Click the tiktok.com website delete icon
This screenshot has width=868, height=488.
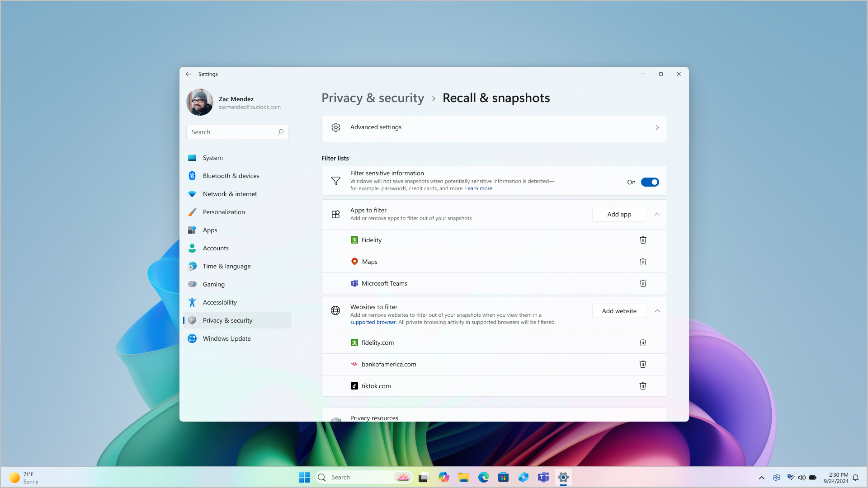[x=643, y=385]
